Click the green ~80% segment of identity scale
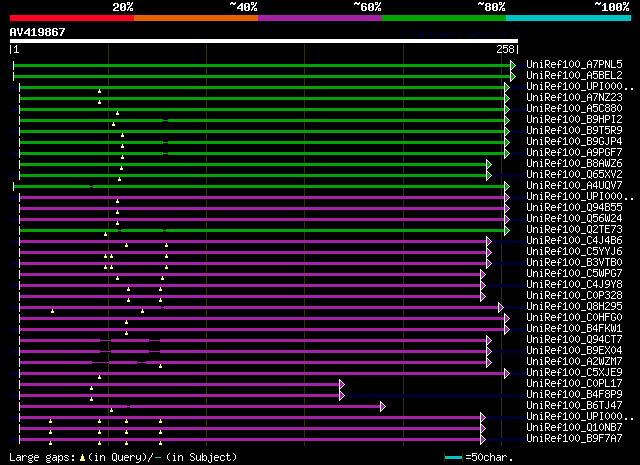The width and height of the screenshot is (640, 465). 444,18
